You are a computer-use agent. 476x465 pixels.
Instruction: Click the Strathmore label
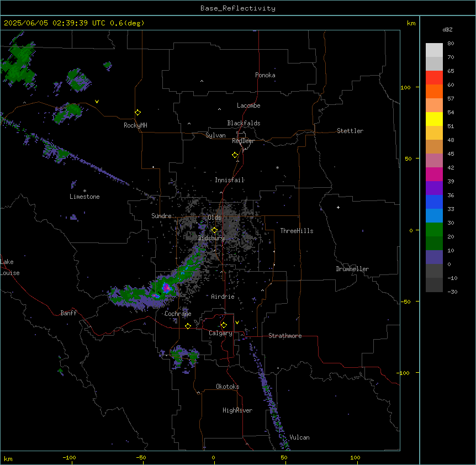coord(285,336)
